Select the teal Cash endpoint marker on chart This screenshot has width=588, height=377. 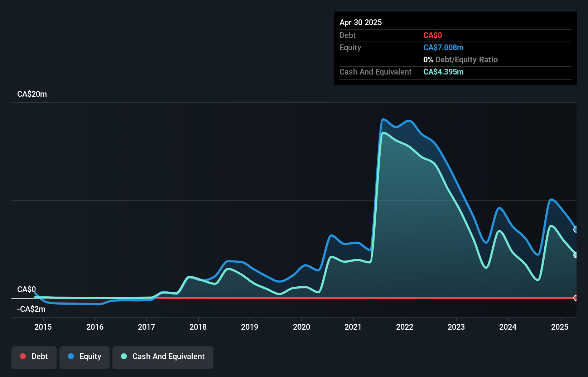click(x=576, y=255)
